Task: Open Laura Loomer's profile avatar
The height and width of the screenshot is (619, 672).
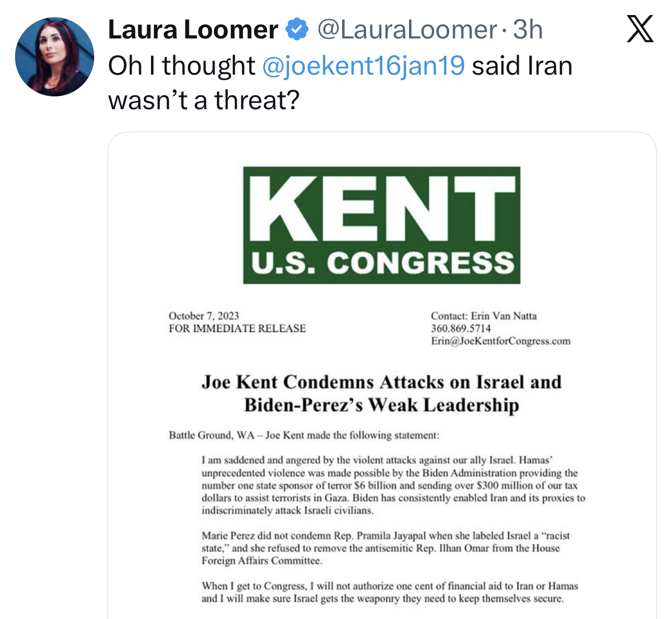Action: coord(54,57)
